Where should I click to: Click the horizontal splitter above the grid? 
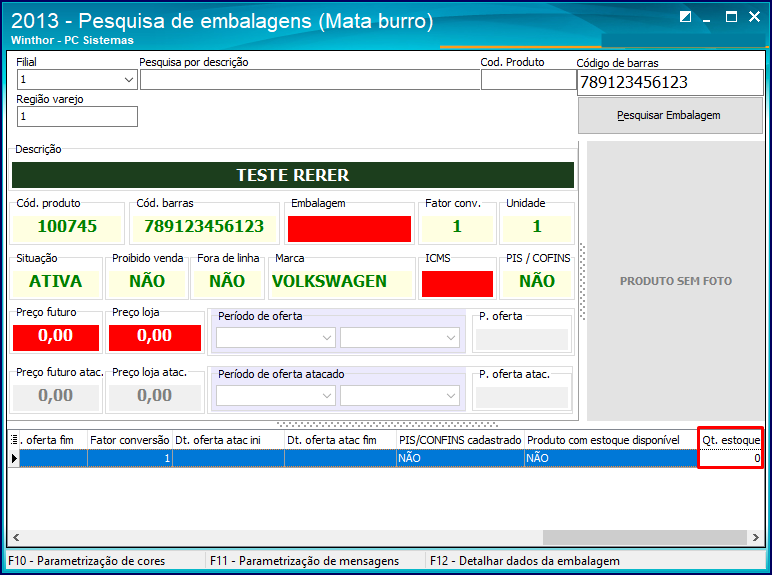click(387, 424)
